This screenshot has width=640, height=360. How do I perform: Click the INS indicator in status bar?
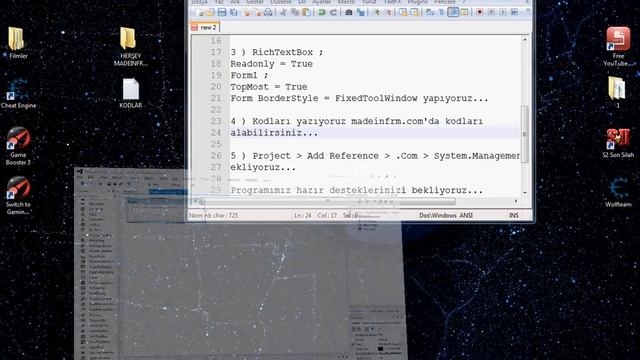(x=514, y=215)
